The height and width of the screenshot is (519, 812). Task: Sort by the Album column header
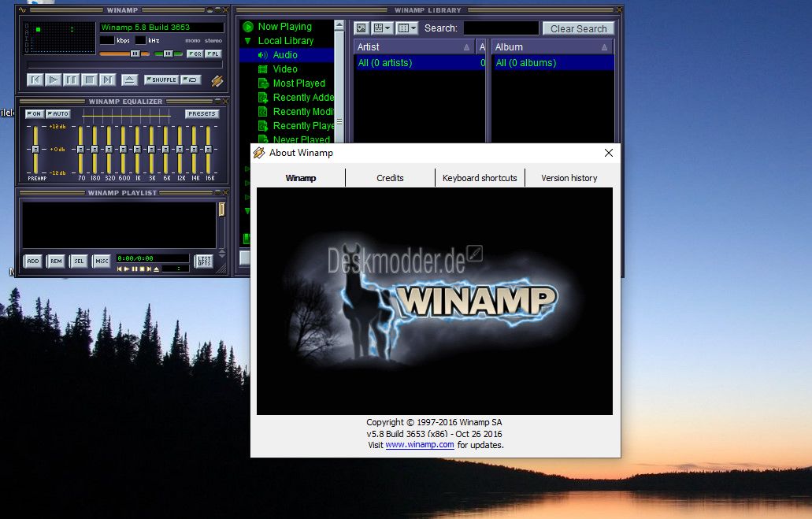[552, 47]
